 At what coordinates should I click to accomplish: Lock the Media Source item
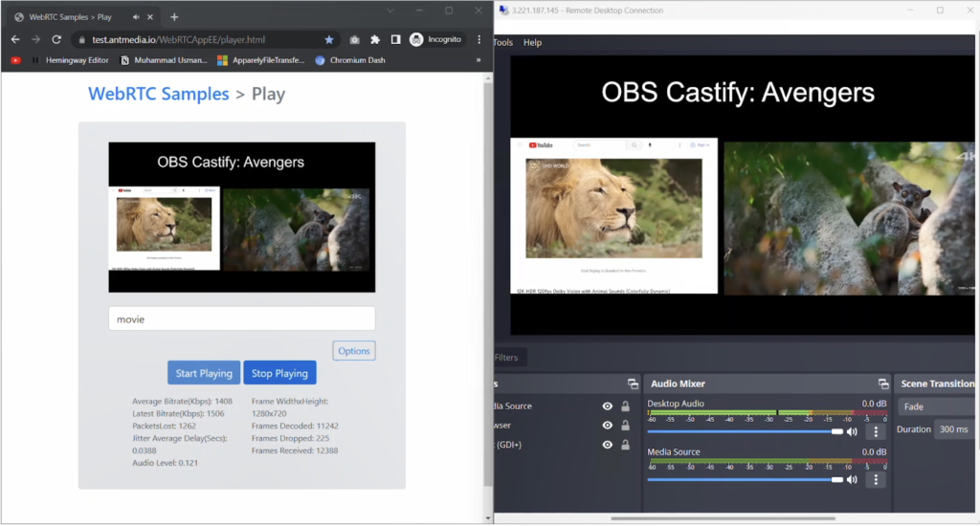(625, 406)
